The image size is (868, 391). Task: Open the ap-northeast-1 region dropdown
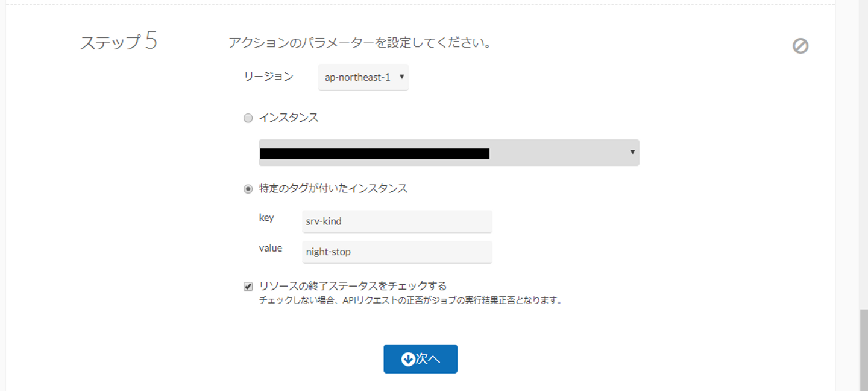[x=363, y=77]
